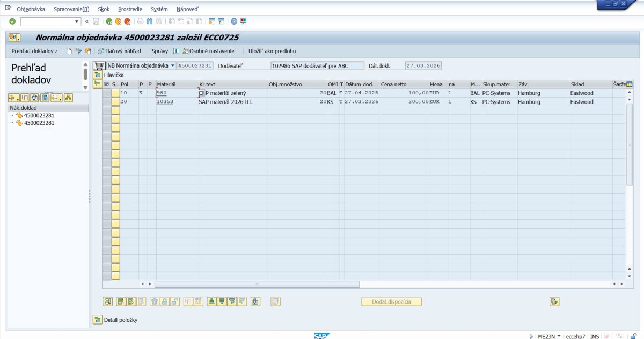The width and height of the screenshot is (644, 339).
Task: Click the table configuration icon at grid corner
Action: (x=630, y=84)
